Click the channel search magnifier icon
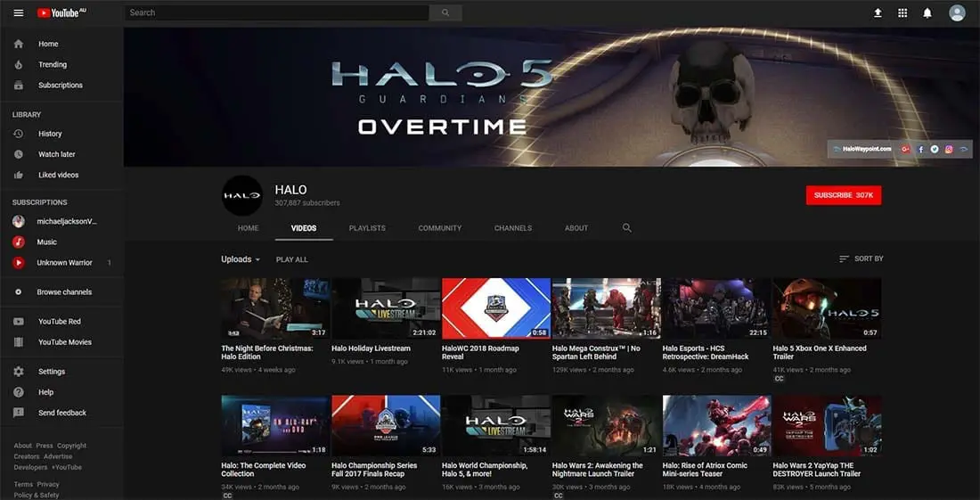The height and width of the screenshot is (500, 980). [x=627, y=228]
